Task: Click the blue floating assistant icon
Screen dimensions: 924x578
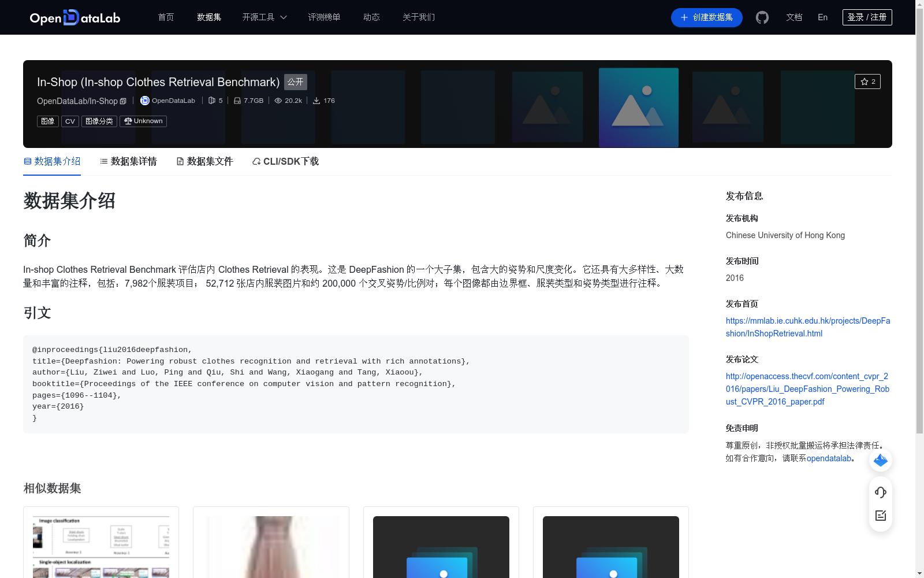Action: click(881, 460)
